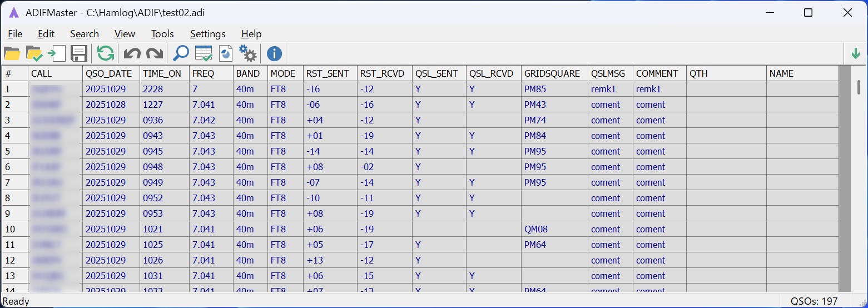868x308 pixels.
Task: Click the GRIDSQUARE column header
Action: pos(553,73)
